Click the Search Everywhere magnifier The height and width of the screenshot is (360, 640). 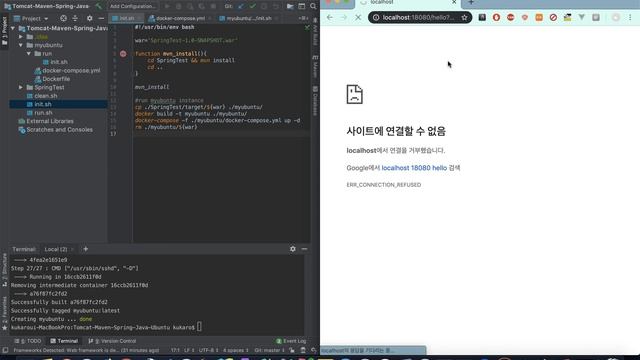click(313, 6)
